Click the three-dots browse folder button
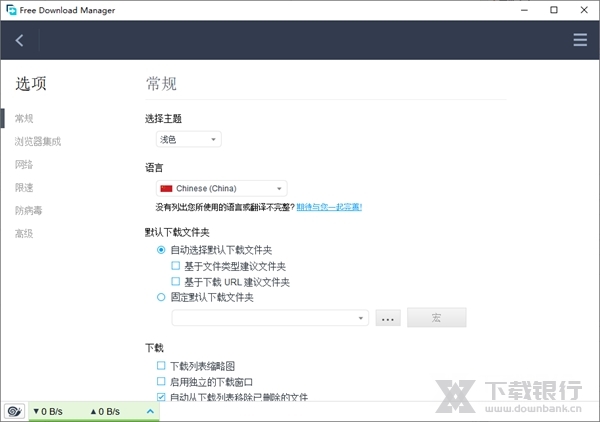 (x=389, y=318)
